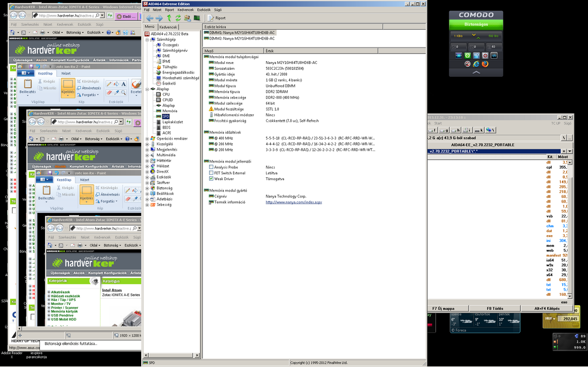Open the Túlhajtás tree item

point(169,67)
